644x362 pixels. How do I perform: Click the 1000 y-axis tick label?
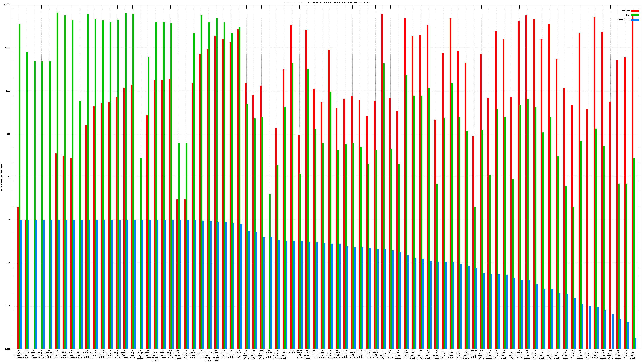coord(8,91)
